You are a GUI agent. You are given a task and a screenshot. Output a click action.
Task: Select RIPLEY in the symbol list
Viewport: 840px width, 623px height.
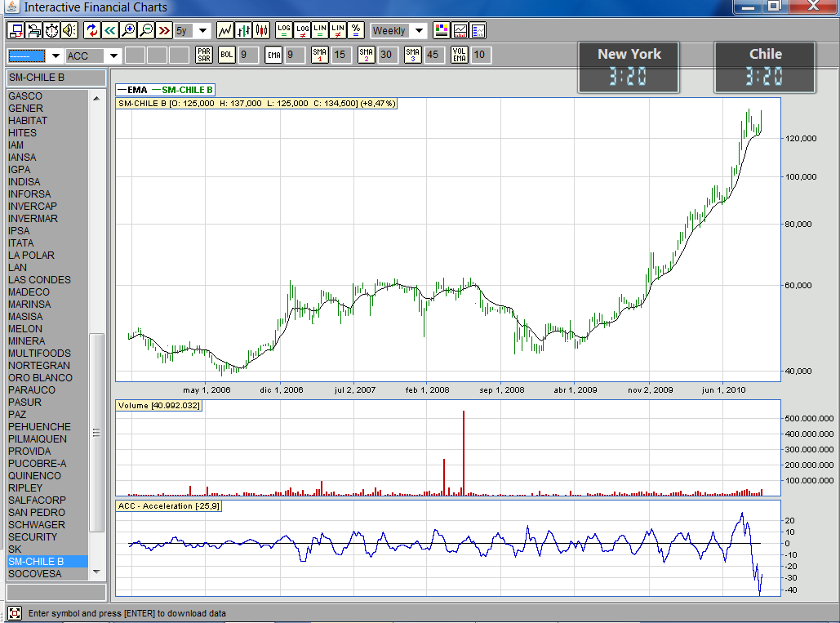[25, 488]
